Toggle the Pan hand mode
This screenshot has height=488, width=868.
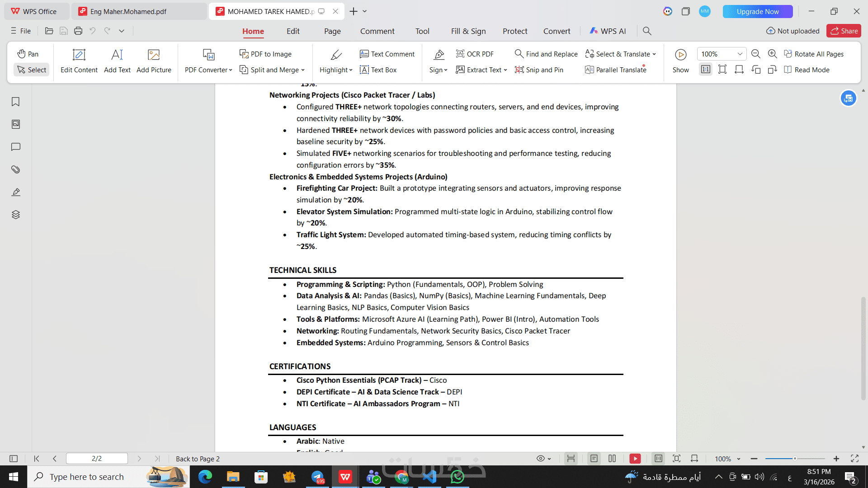point(28,54)
